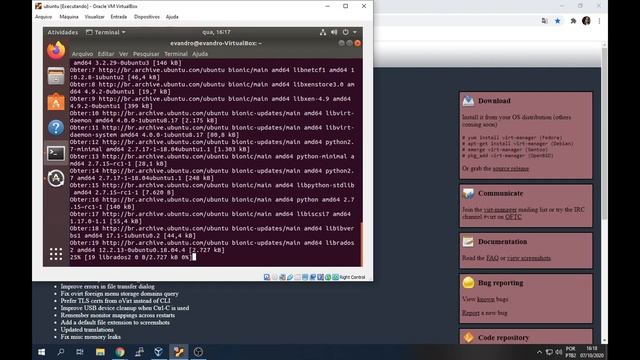Click the VirtualBox cube icon on taskbar
This screenshot has height=360, width=640.
click(159, 352)
